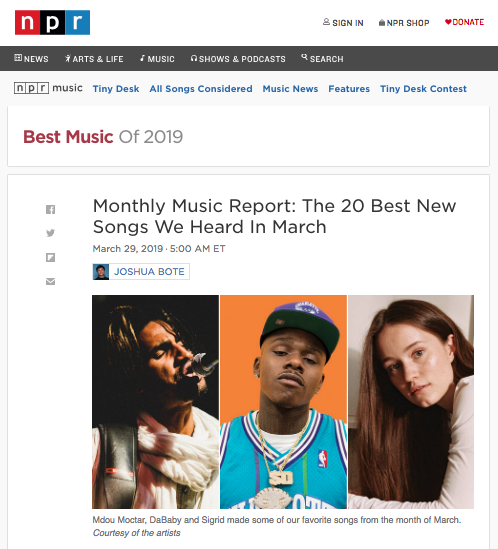Click author Joshua Bote's name
This screenshot has height=549, width=498.
pyautogui.click(x=149, y=272)
